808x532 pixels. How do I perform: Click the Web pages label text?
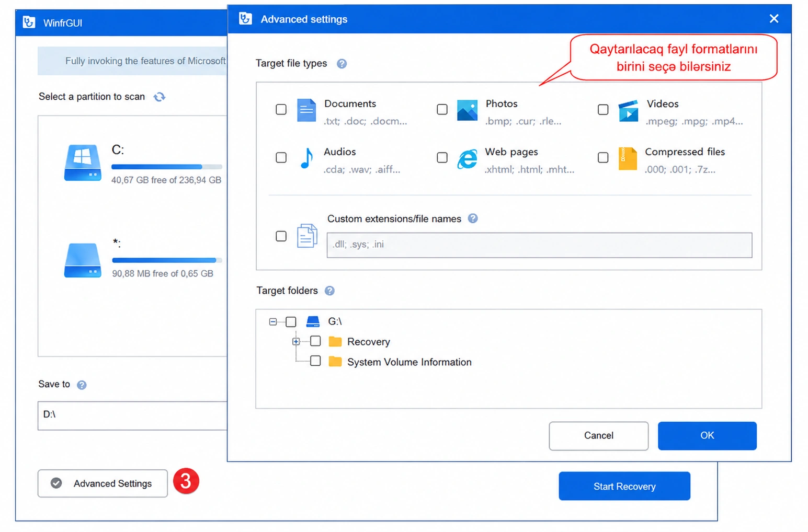coord(511,152)
